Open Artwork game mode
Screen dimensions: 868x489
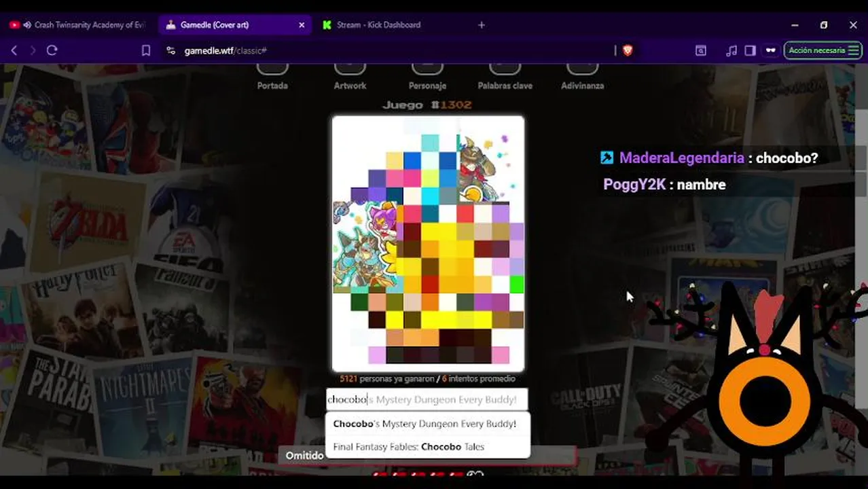tap(350, 76)
